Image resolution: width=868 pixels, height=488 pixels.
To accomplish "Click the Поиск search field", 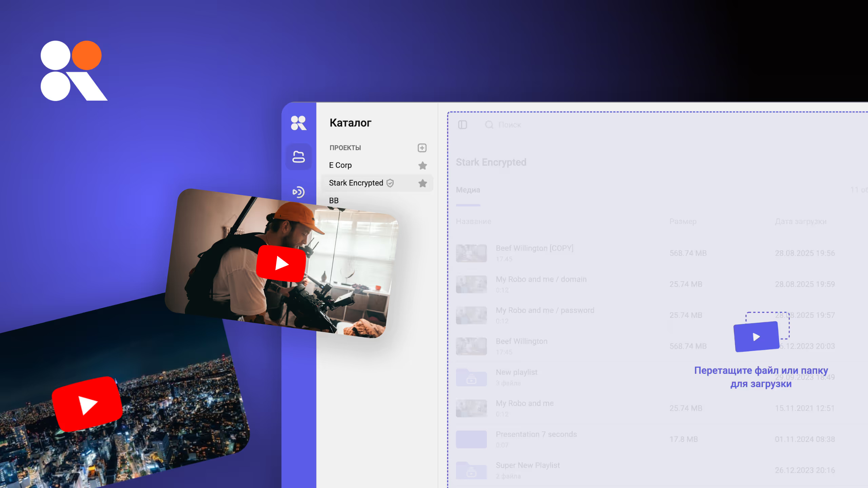I will click(510, 125).
